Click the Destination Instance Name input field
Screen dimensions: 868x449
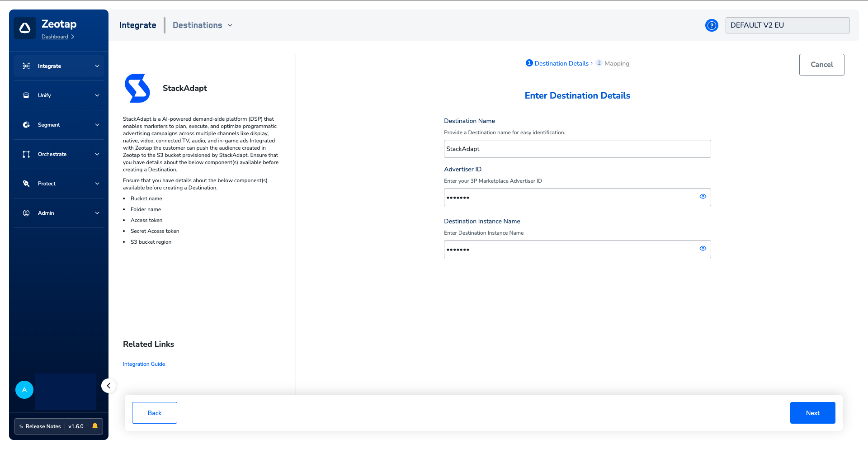click(x=577, y=249)
